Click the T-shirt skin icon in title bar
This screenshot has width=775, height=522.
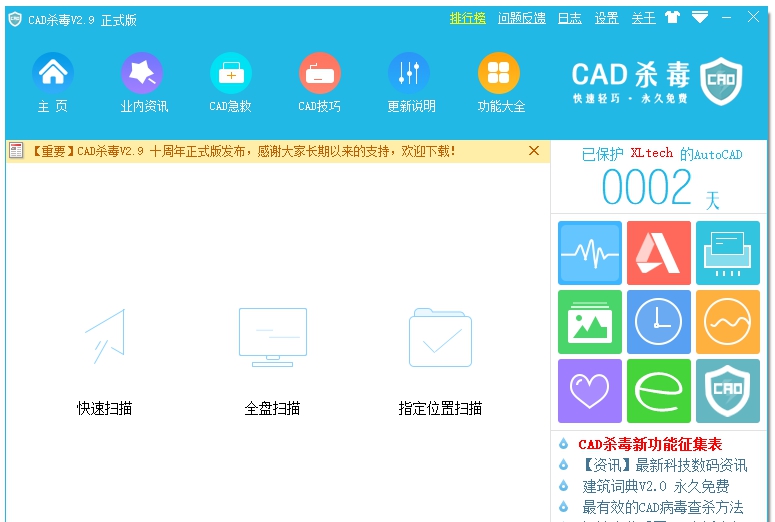[x=672, y=18]
